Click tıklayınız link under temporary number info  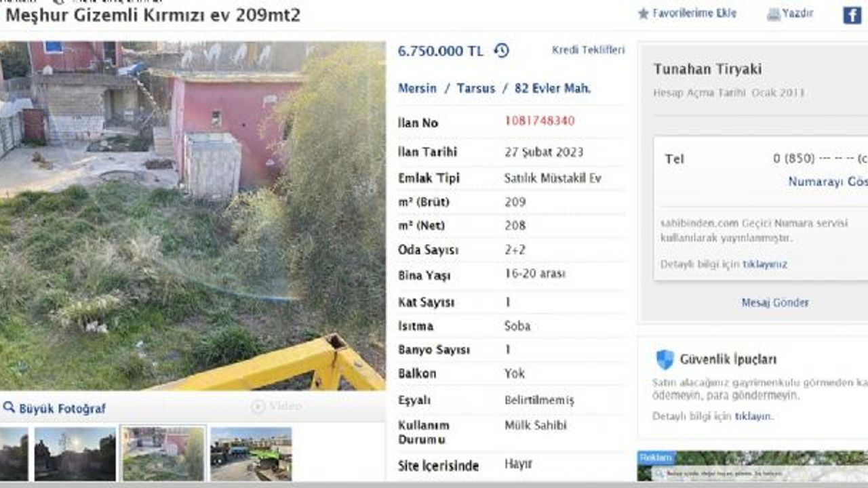click(765, 264)
